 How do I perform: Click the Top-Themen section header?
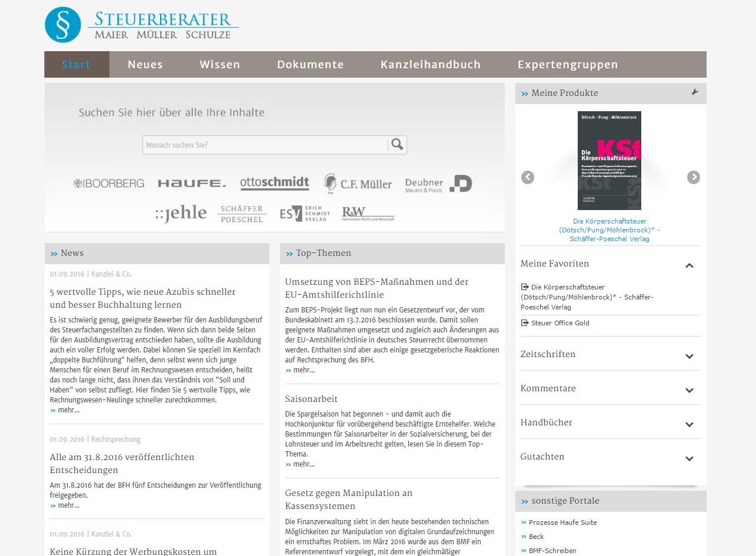392,254
